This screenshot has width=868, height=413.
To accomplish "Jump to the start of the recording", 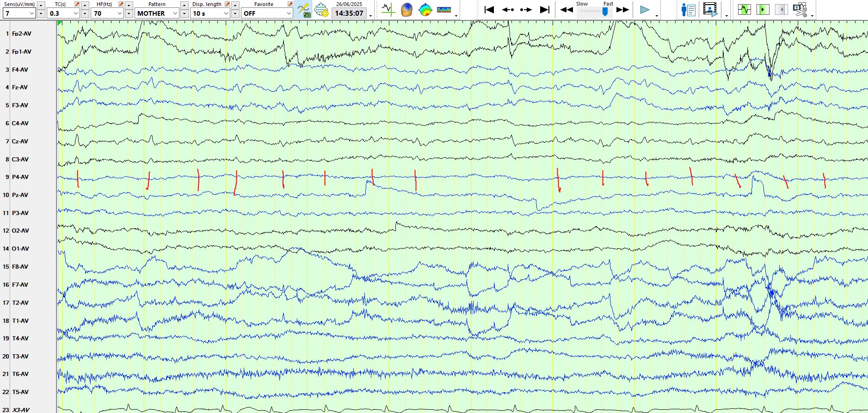I will (x=489, y=9).
